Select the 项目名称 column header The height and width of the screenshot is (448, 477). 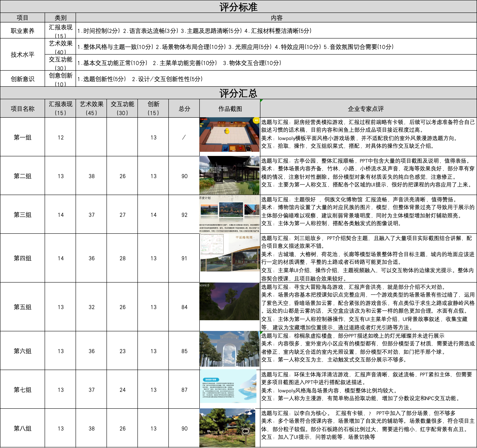23,108
